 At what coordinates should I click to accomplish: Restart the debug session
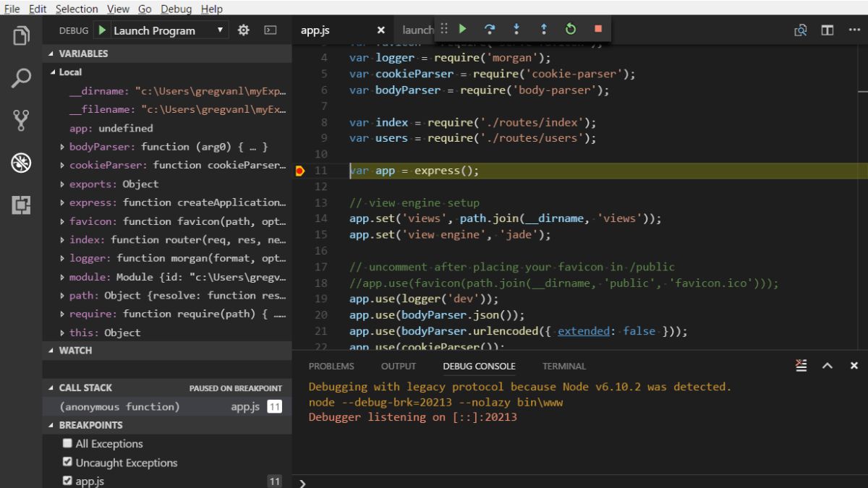(x=571, y=29)
